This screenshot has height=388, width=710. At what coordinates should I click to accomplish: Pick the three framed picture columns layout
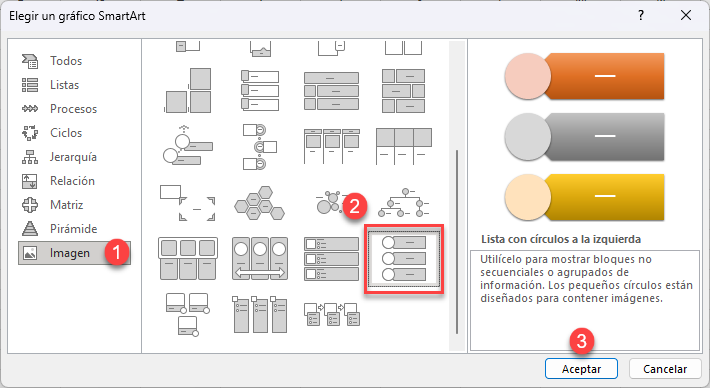pos(331,146)
